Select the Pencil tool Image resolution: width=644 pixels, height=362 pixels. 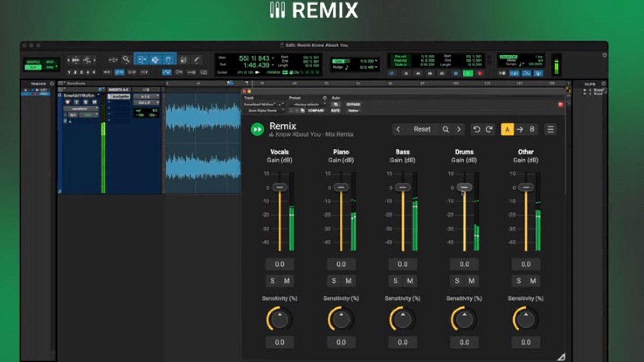197,60
